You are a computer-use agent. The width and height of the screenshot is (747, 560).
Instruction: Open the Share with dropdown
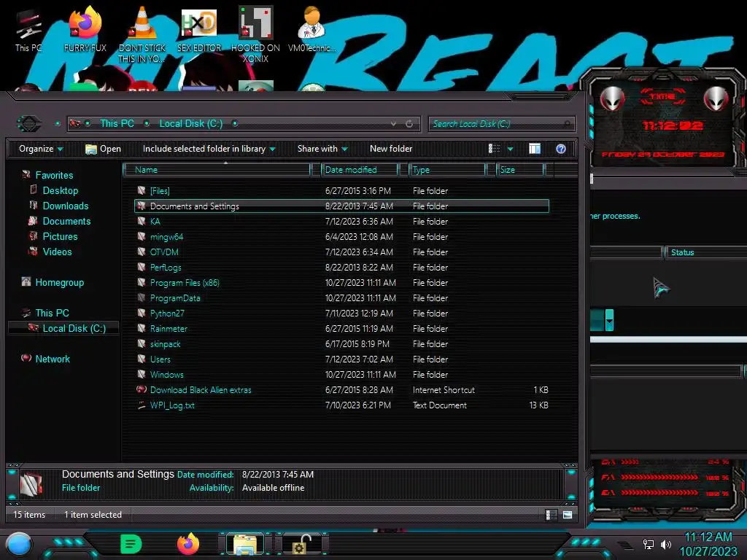322,149
